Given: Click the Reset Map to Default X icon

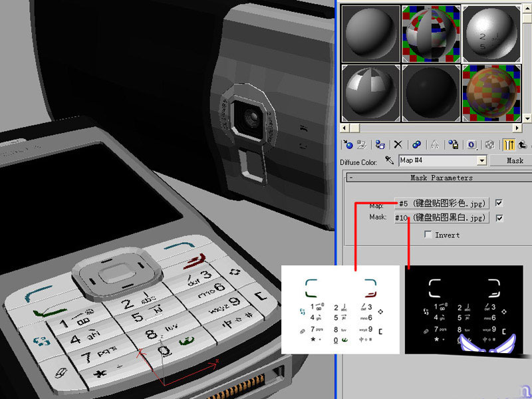Looking at the screenshot, I should pos(398,144).
